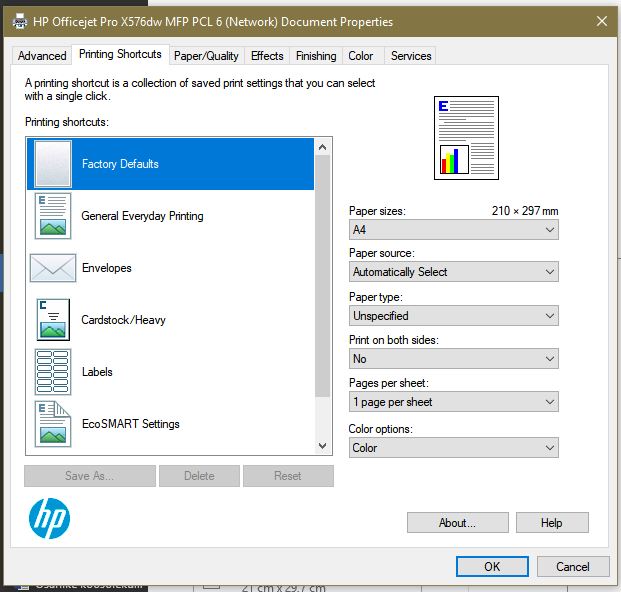Go to the Effects tab
The width and height of the screenshot is (621, 592).
(267, 56)
